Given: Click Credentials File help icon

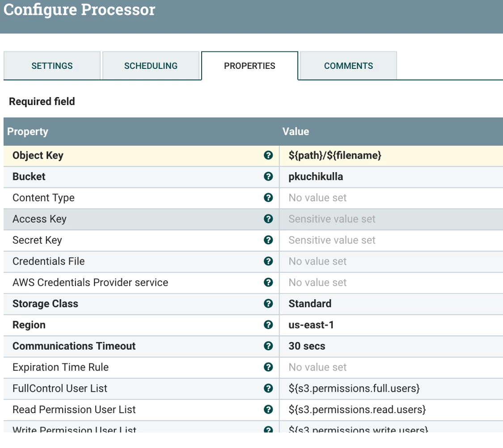Looking at the screenshot, I should [268, 262].
